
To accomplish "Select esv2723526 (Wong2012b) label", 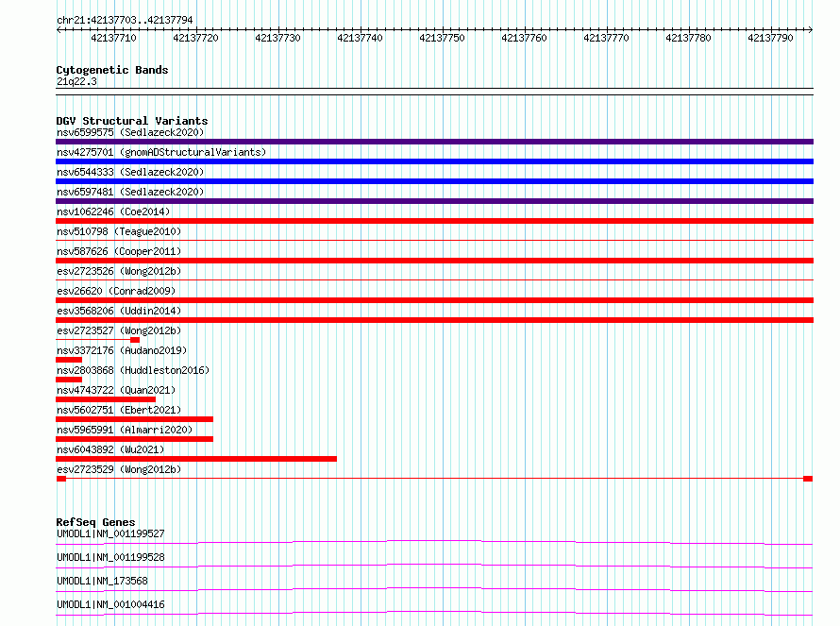I will (x=119, y=271).
